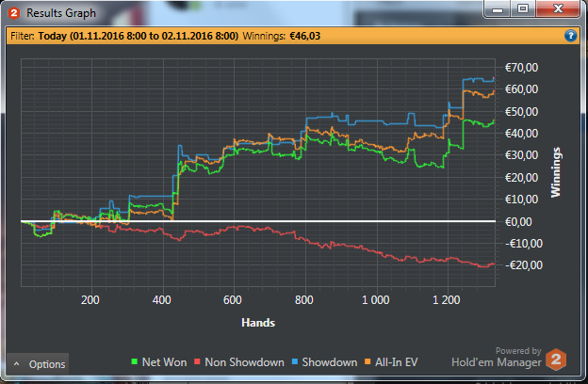
Task: Select the All-In EV legend label
Action: click(x=397, y=362)
